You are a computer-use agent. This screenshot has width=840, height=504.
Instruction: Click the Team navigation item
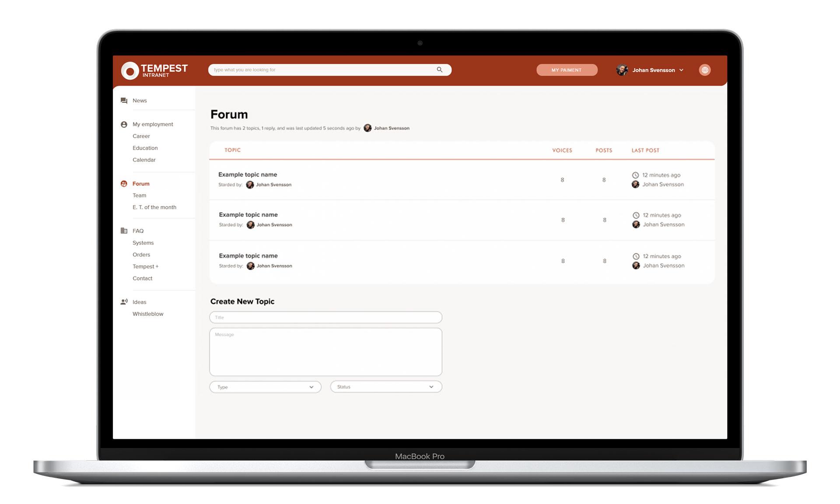(139, 195)
